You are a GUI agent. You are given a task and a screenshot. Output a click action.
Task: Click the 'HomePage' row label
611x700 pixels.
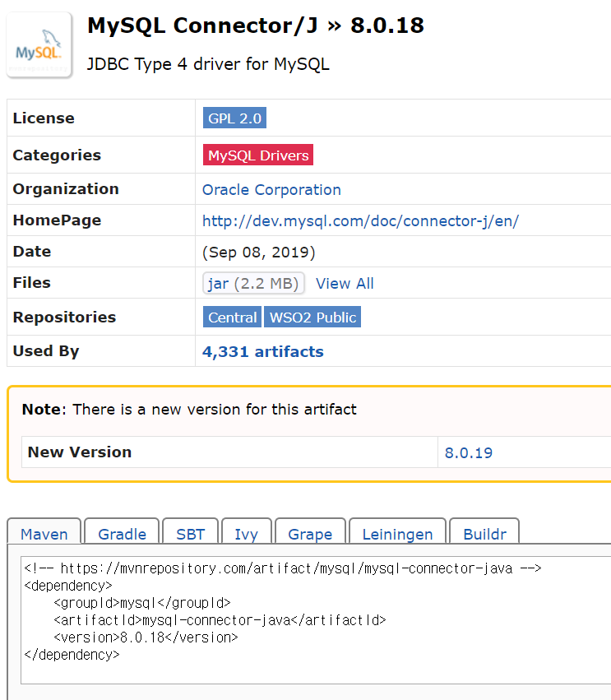pos(57,220)
